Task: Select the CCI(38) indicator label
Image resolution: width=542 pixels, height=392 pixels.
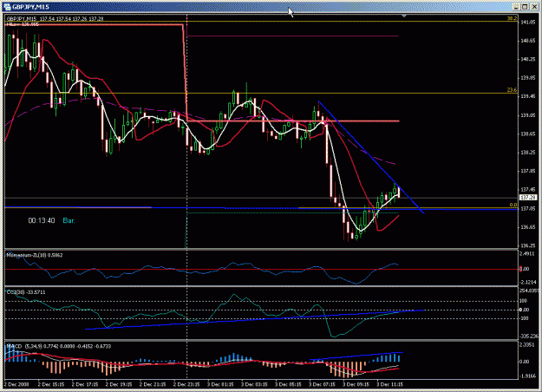Action: tap(26, 292)
